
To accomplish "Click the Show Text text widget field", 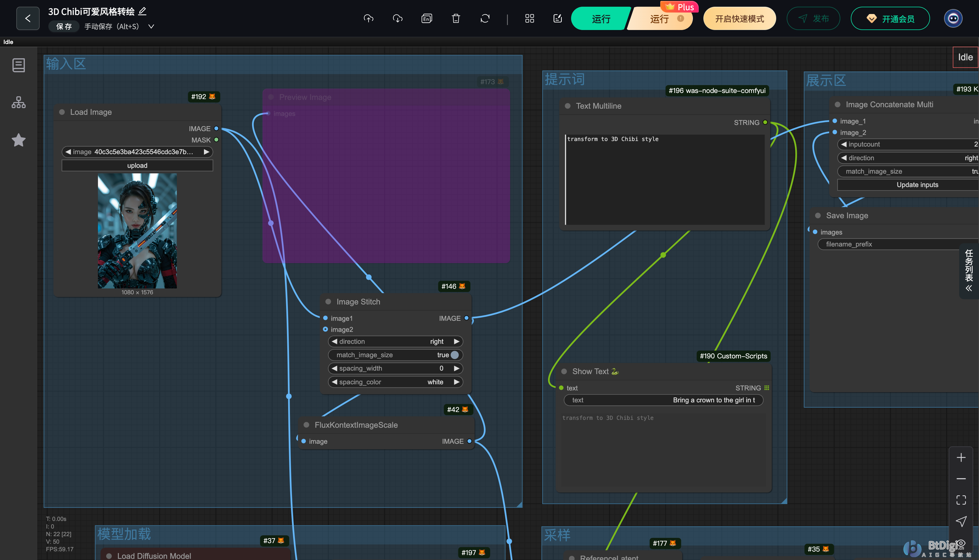I will click(x=663, y=400).
